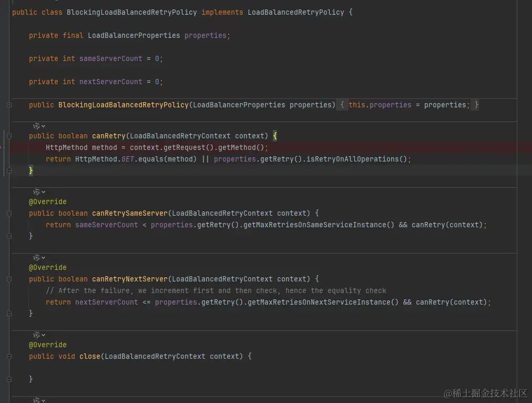532x403 pixels.
Task: Click the 'this' keyword in the folded constructor
Action: click(x=357, y=105)
